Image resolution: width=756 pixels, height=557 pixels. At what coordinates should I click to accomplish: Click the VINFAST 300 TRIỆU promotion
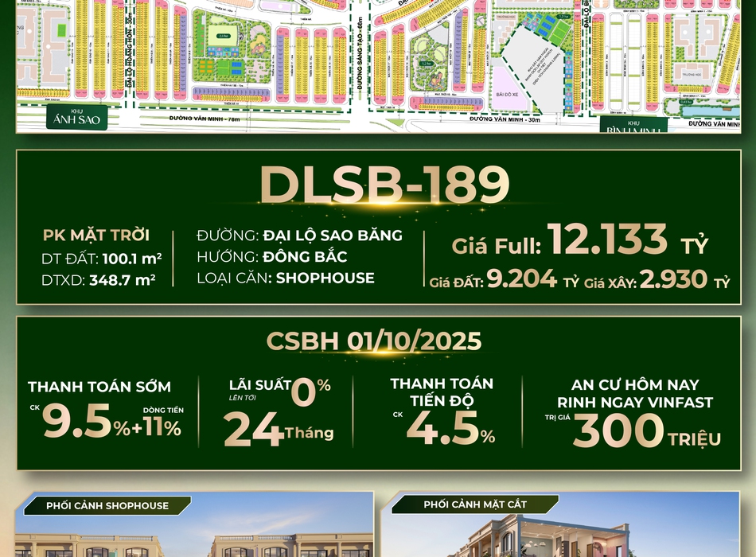pyautogui.click(x=634, y=412)
